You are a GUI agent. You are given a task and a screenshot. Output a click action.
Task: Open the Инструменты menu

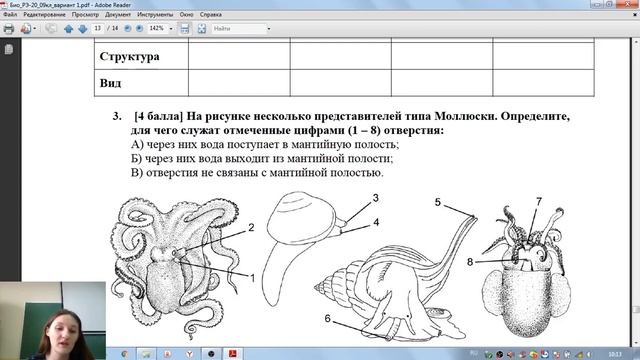click(x=155, y=14)
